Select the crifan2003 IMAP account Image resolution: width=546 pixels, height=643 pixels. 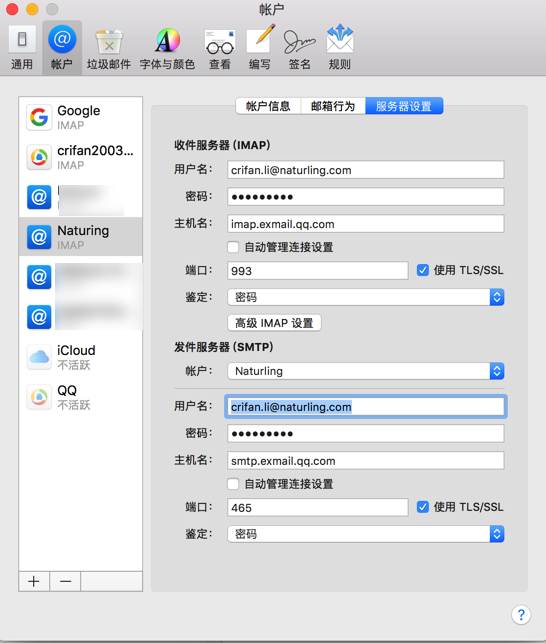tap(80, 157)
